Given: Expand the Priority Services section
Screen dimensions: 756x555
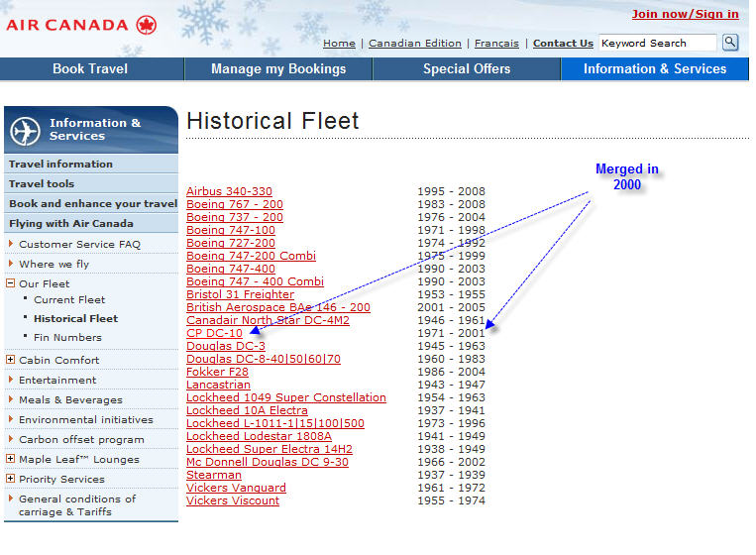Looking at the screenshot, I should [x=10, y=479].
